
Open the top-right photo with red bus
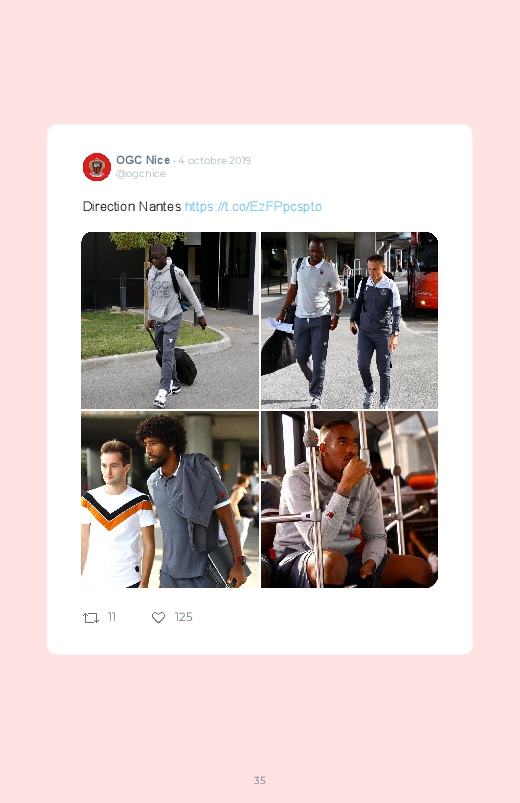coord(349,320)
